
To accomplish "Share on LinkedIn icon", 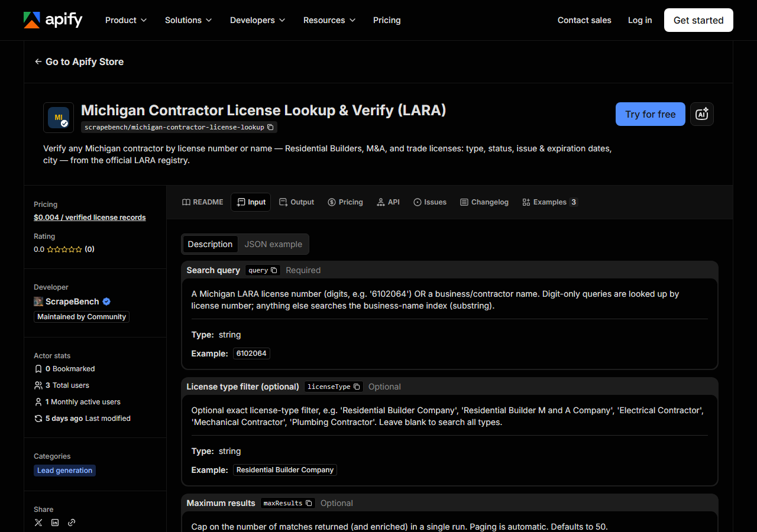I will pyautogui.click(x=55, y=523).
